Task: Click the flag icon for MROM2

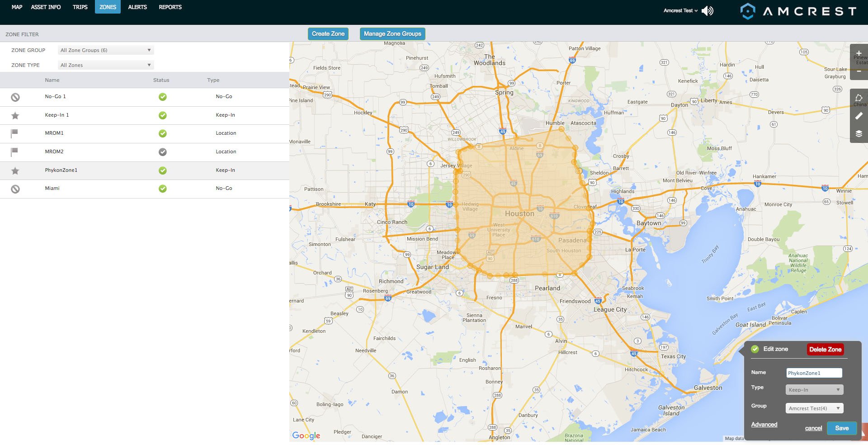Action: coord(14,152)
